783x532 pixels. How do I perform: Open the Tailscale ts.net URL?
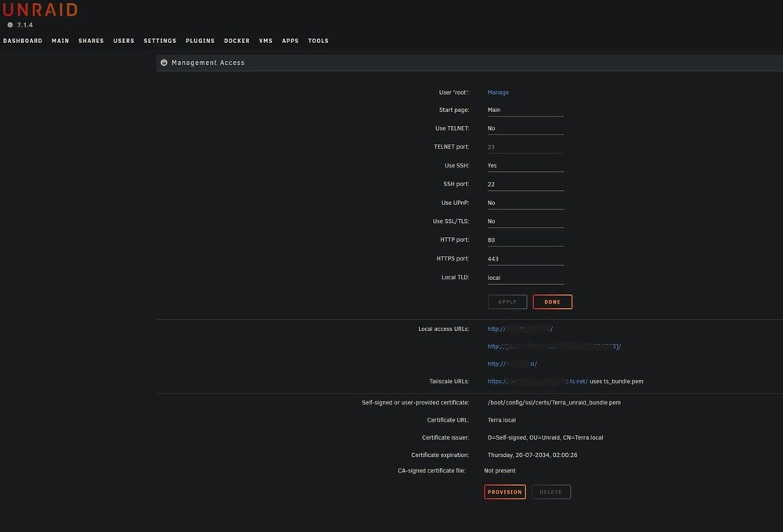click(x=537, y=381)
